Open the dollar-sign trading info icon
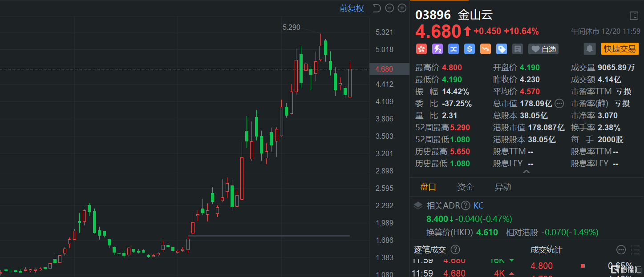Viewport: 644px width, 277px height. 469,49
